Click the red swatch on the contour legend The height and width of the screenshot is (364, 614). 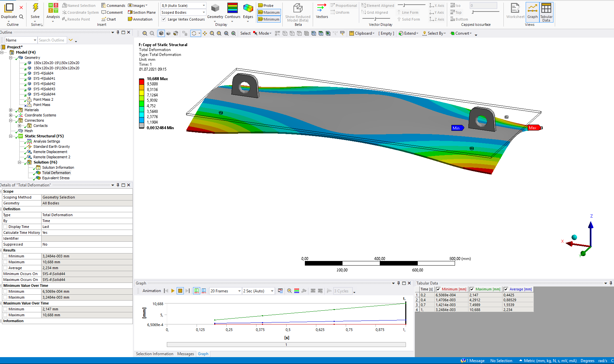pos(142,82)
